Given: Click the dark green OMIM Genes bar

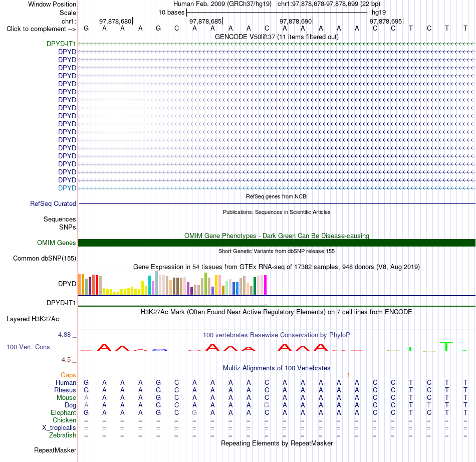Looking at the screenshot, I should click(x=277, y=243).
